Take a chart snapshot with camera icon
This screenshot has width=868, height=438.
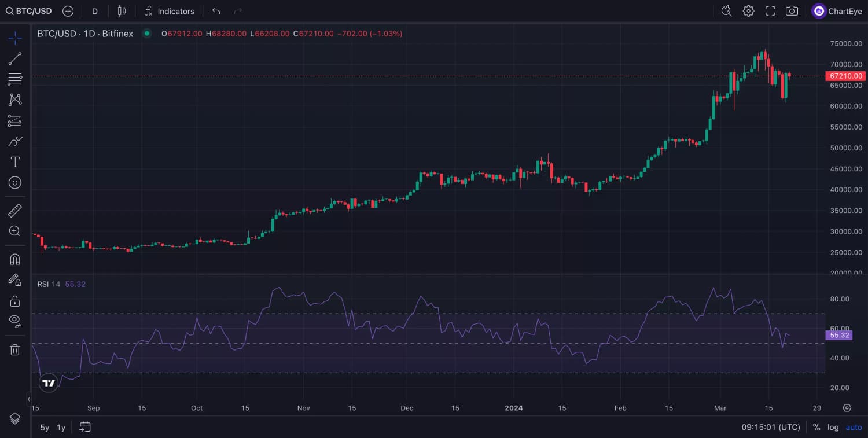pos(792,11)
